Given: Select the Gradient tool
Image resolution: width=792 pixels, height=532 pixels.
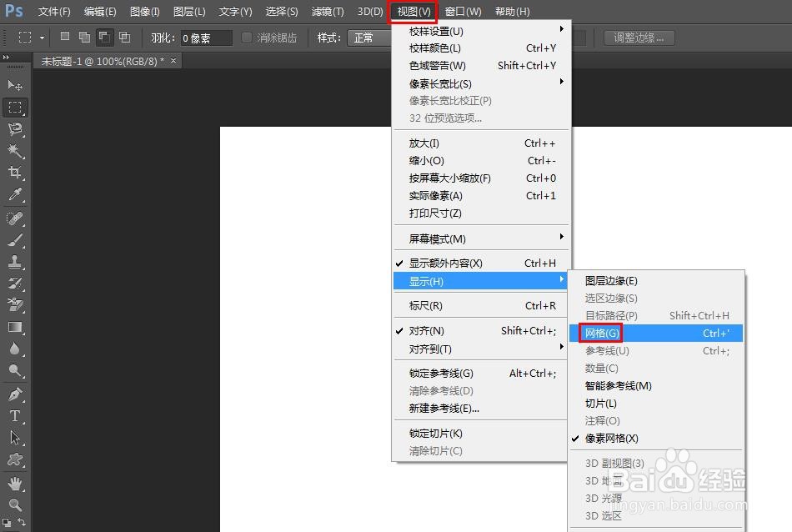Looking at the screenshot, I should coord(15,328).
